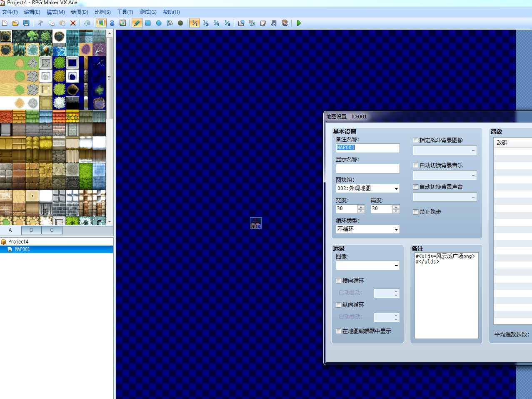Browse for 远景 parallax image
Screen dimensions: 532x399
tap(396, 266)
